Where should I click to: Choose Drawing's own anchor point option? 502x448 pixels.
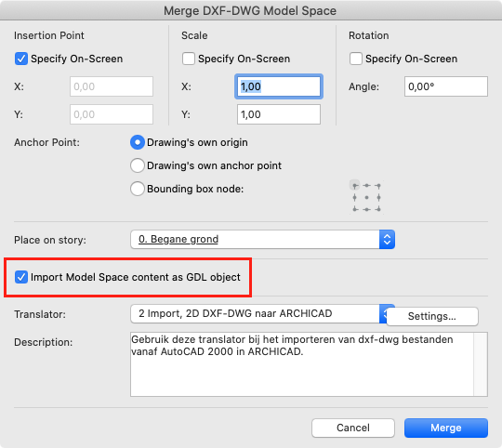pos(138,165)
